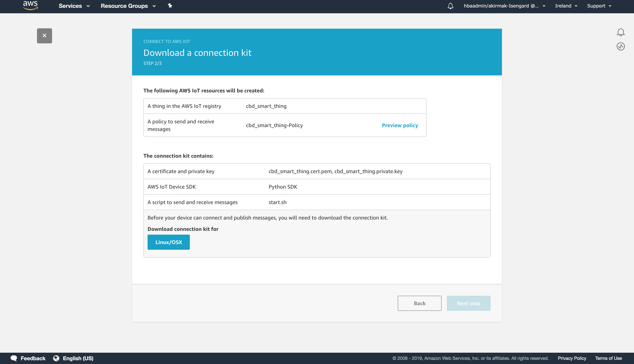634x364 pixels.
Task: Select the policy name cbd_smart_thing-Policy
Action: (x=274, y=125)
